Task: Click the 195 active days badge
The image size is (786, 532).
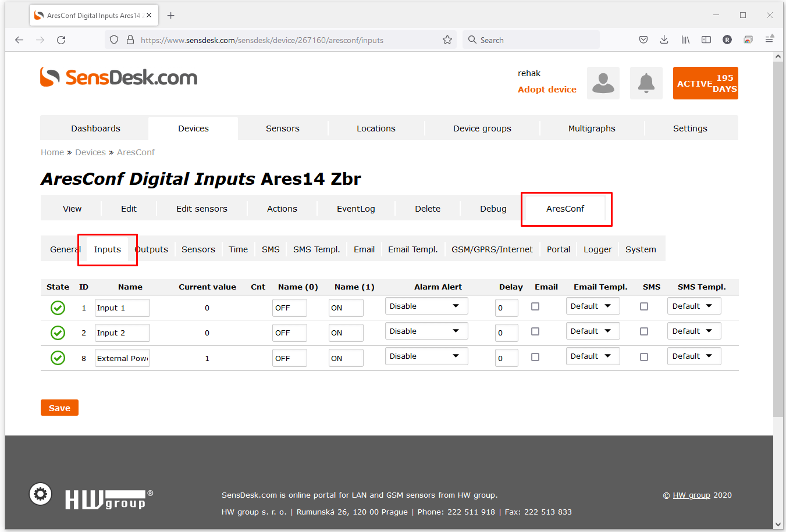Action: pos(706,83)
